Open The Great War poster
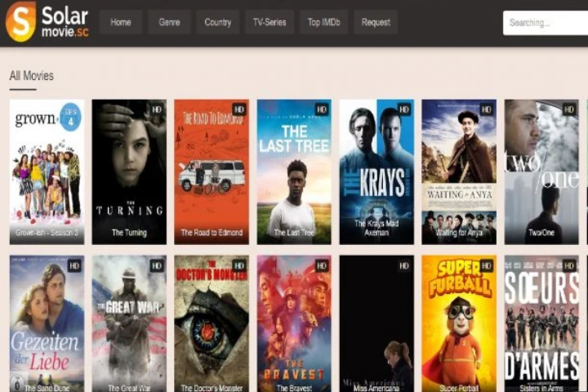Screen dimensions: 588x392 point(129,323)
